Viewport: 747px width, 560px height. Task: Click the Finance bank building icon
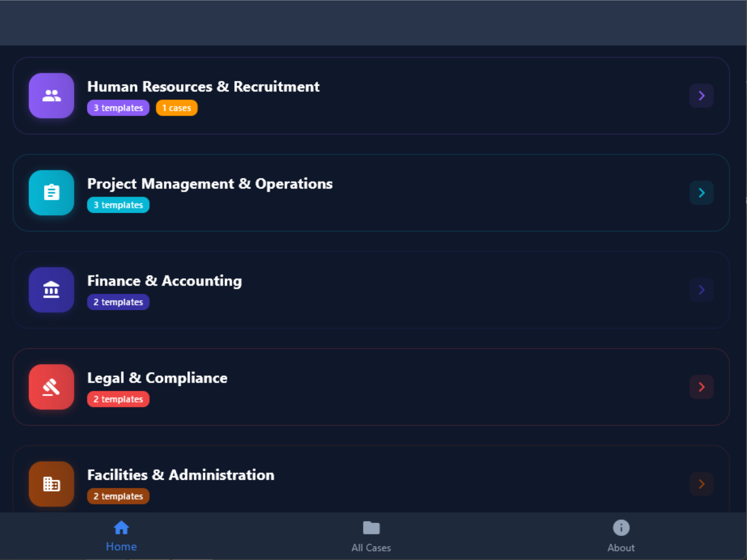coord(51,289)
